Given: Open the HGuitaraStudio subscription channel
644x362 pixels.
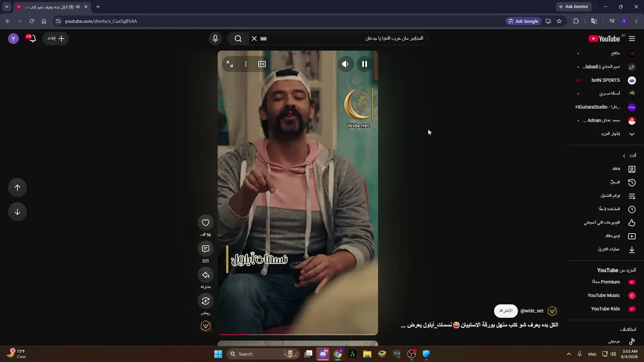Looking at the screenshot, I should (606, 107).
